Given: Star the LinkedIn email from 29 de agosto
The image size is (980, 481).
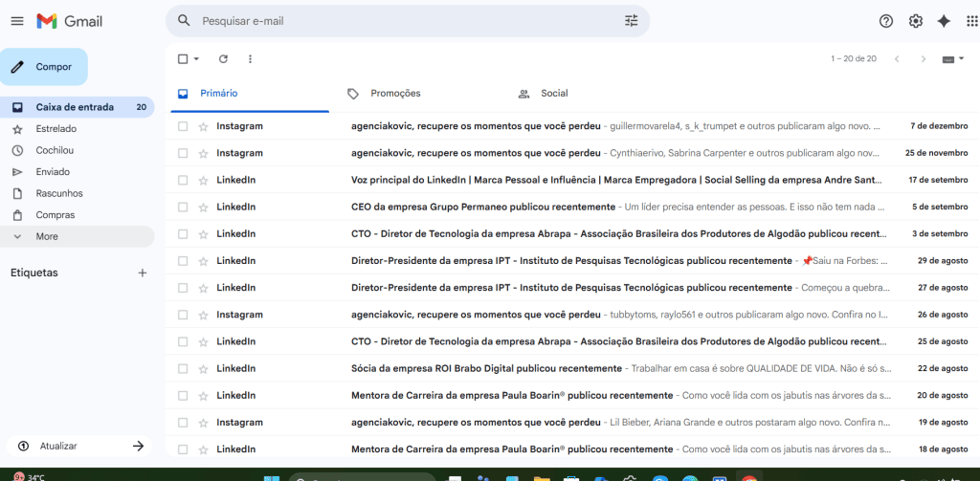Looking at the screenshot, I should click(x=203, y=260).
